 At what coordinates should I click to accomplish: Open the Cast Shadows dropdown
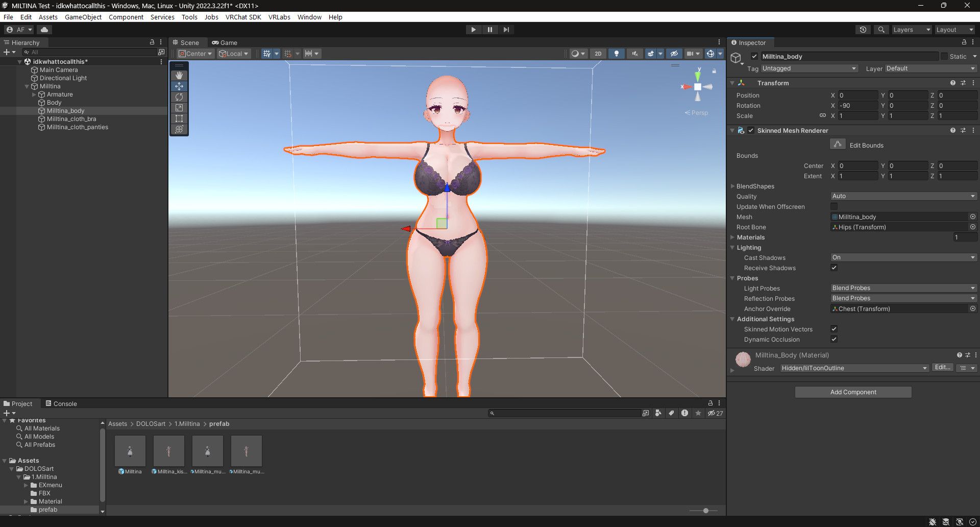coord(903,257)
